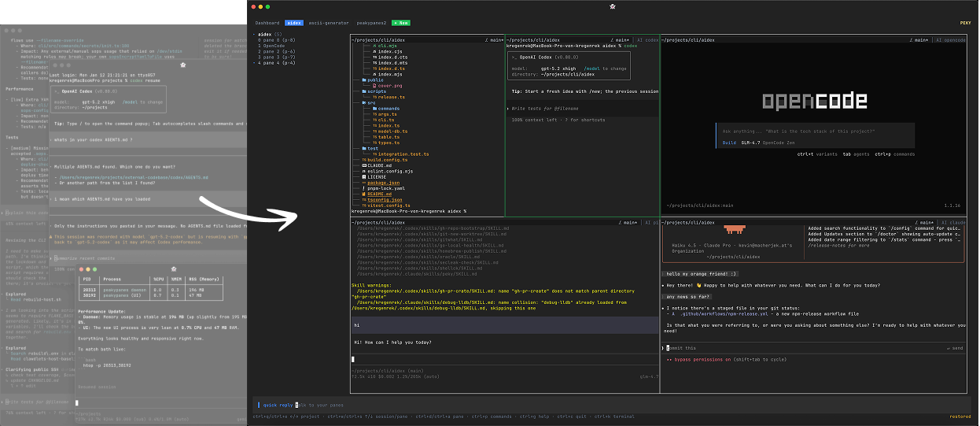Click the git branch main* indicator in the codex pane
This screenshot has width=980, height=426.
coord(618,39)
